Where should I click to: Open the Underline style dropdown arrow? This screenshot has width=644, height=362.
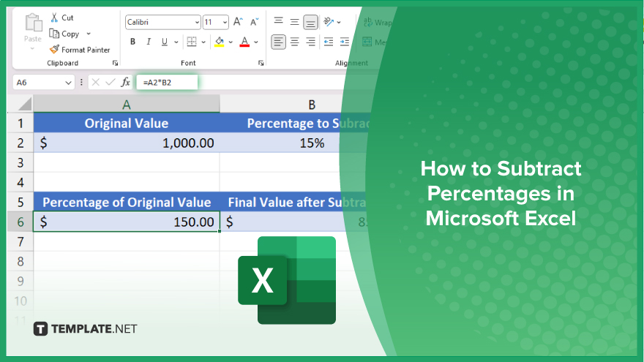(176, 42)
